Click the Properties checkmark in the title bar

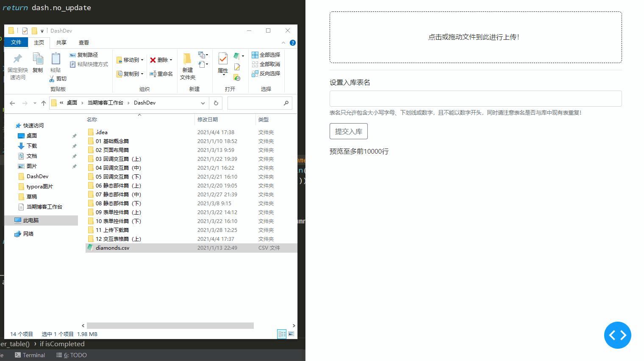(25, 30)
